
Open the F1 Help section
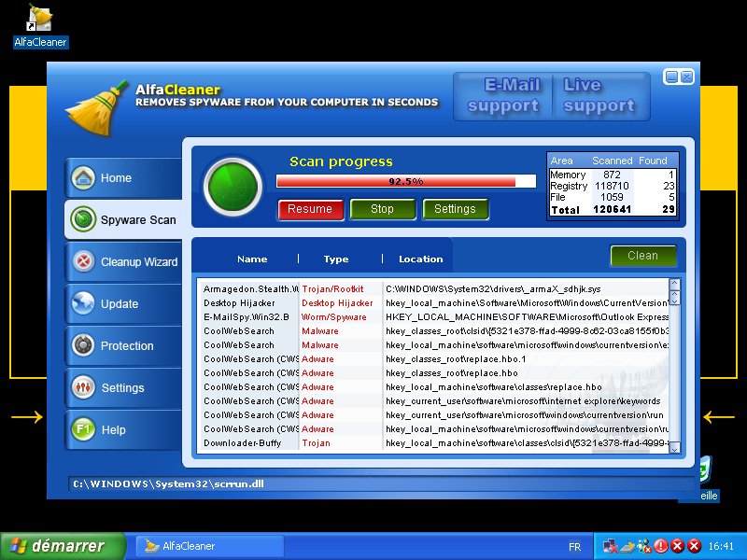[x=123, y=429]
